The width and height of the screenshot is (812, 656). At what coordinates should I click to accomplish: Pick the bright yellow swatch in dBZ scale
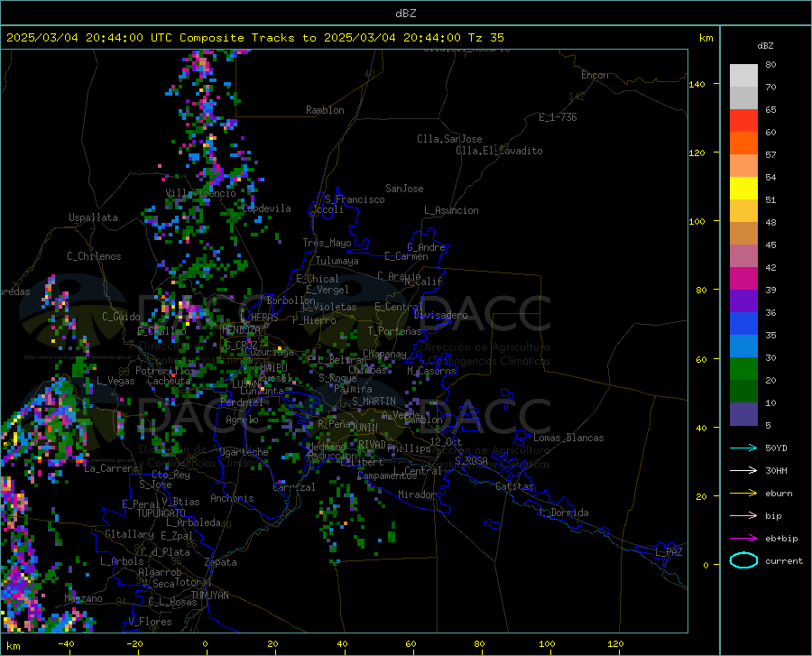click(x=743, y=189)
